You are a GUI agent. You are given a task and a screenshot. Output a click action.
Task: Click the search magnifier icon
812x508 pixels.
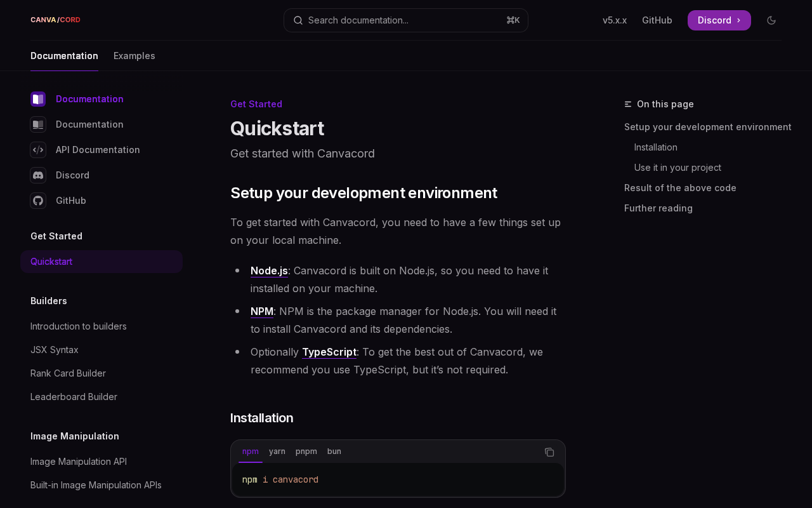[x=298, y=20]
